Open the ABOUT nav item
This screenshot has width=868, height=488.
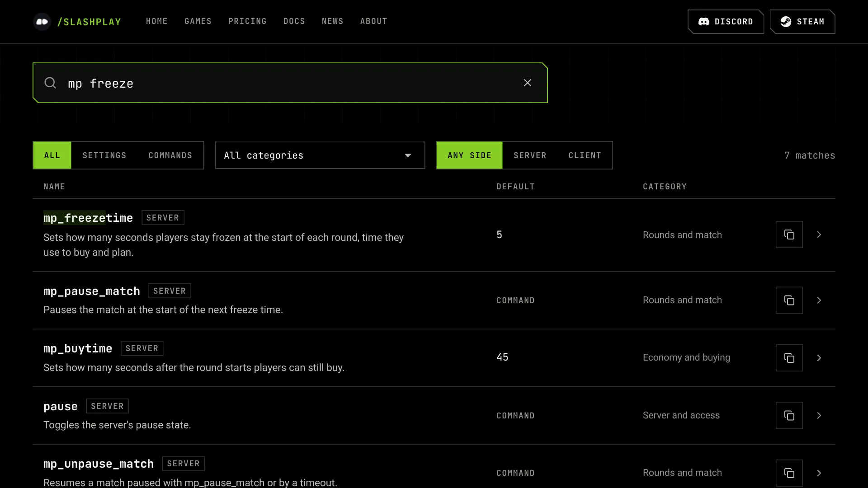374,21
